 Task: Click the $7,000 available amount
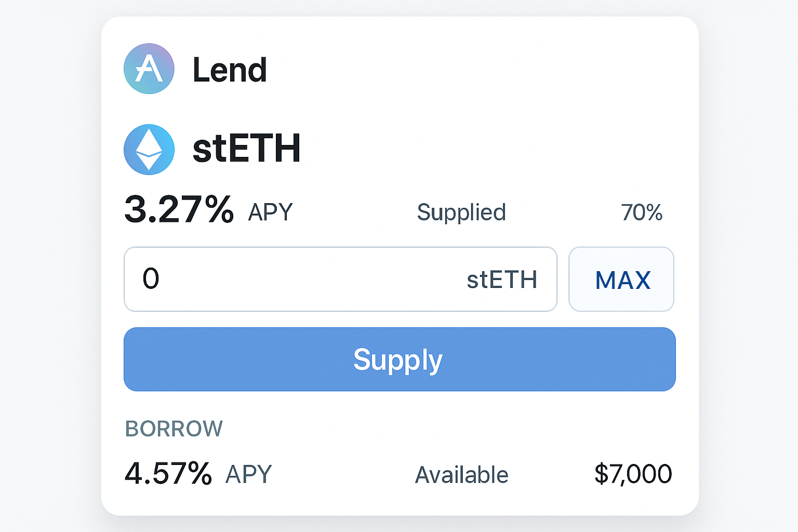pyautogui.click(x=633, y=473)
